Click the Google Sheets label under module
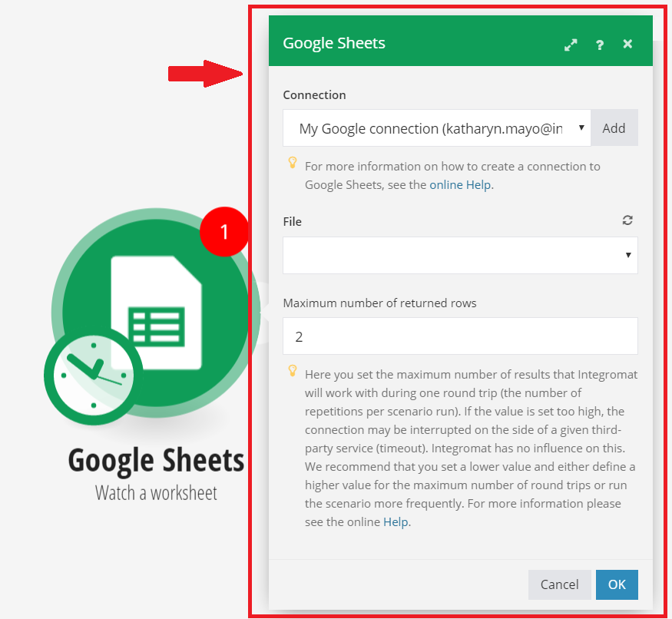 (x=156, y=461)
